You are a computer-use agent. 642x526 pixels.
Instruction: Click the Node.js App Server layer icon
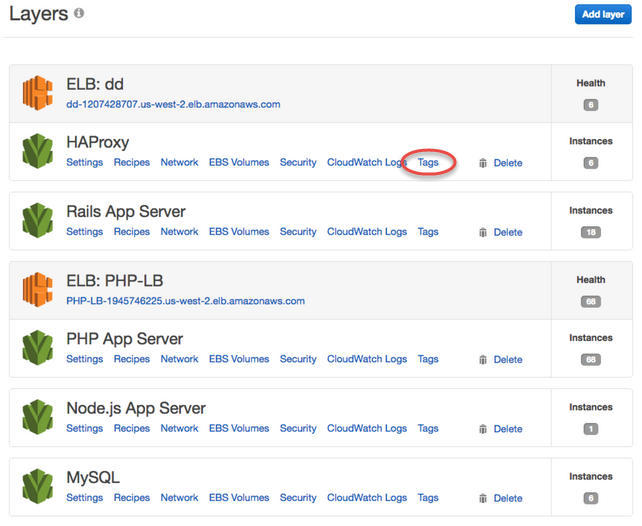[38, 417]
